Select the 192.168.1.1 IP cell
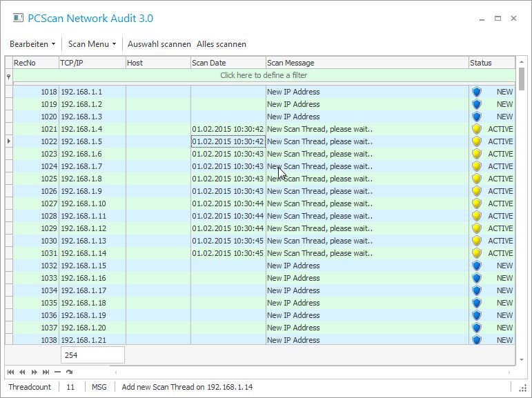This screenshot has height=398, width=532. point(92,92)
